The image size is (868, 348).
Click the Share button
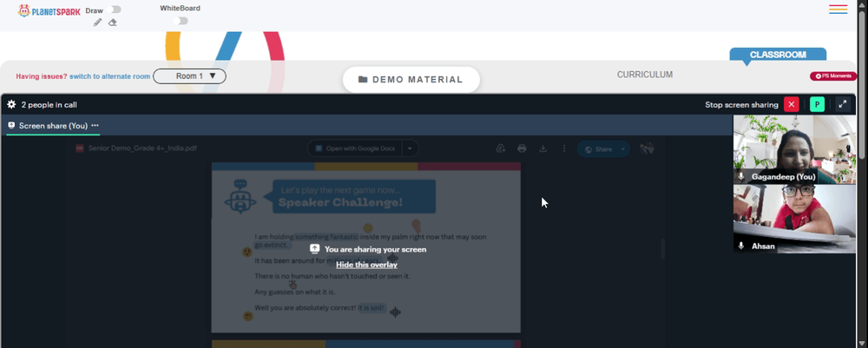pos(597,148)
